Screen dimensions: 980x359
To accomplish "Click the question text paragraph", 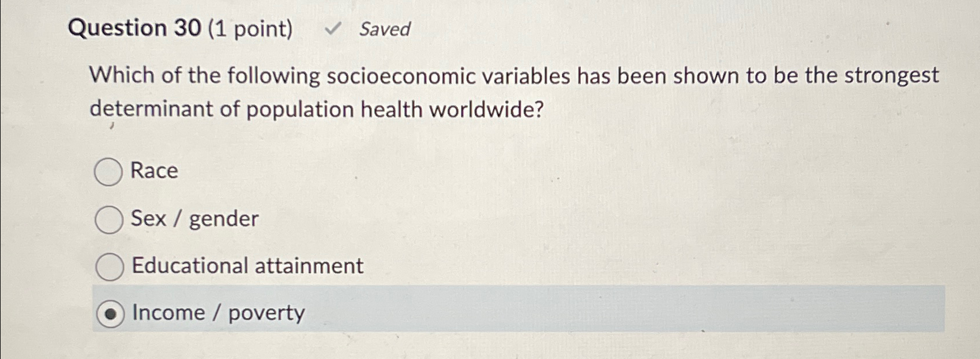I will tap(513, 90).
